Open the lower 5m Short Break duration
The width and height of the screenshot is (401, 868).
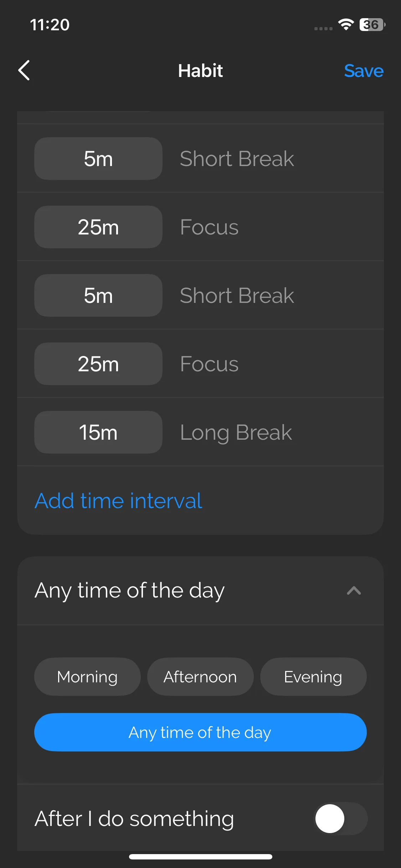(x=98, y=295)
